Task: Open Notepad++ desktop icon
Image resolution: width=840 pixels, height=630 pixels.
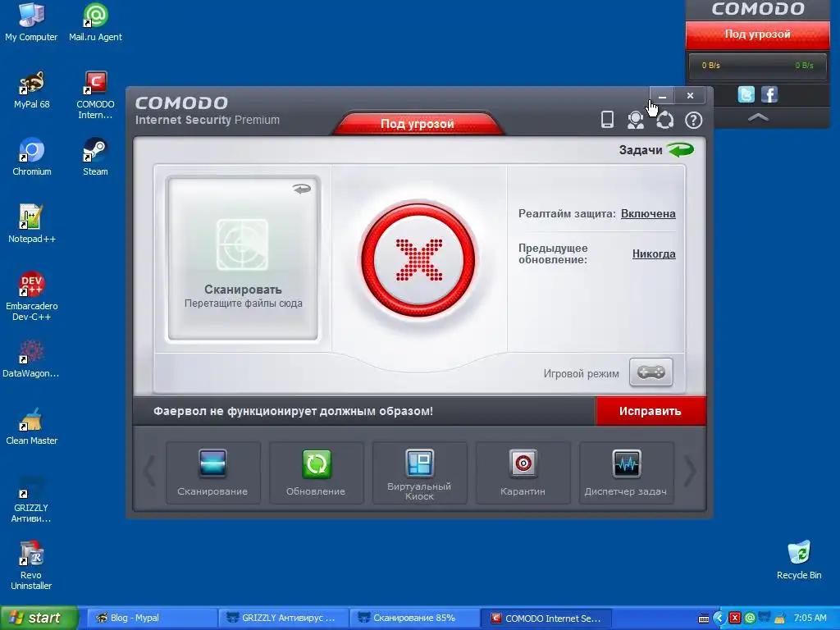Action: (x=32, y=224)
